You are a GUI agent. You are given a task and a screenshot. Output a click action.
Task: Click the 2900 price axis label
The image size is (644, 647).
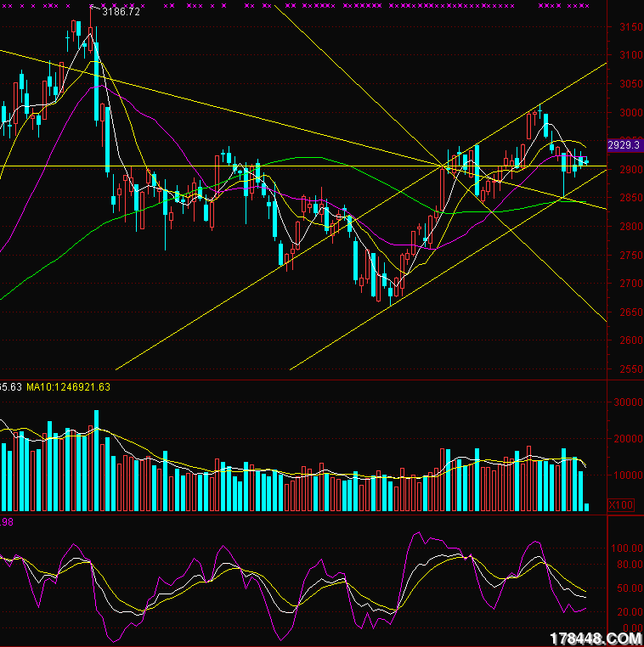[x=631, y=170]
